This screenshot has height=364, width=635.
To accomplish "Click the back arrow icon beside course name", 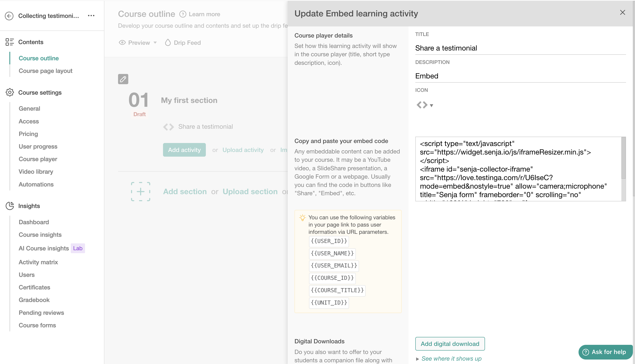I will [9, 16].
